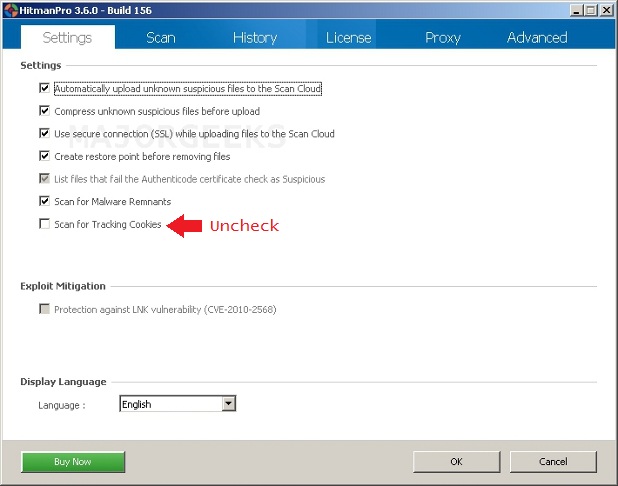The height and width of the screenshot is (486, 618).
Task: Click the 'Display Language' section heading
Action: (x=63, y=382)
